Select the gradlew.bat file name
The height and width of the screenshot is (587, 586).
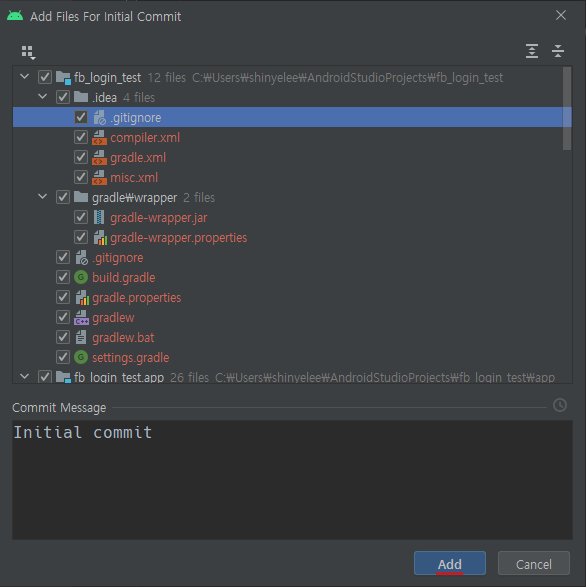coord(123,338)
